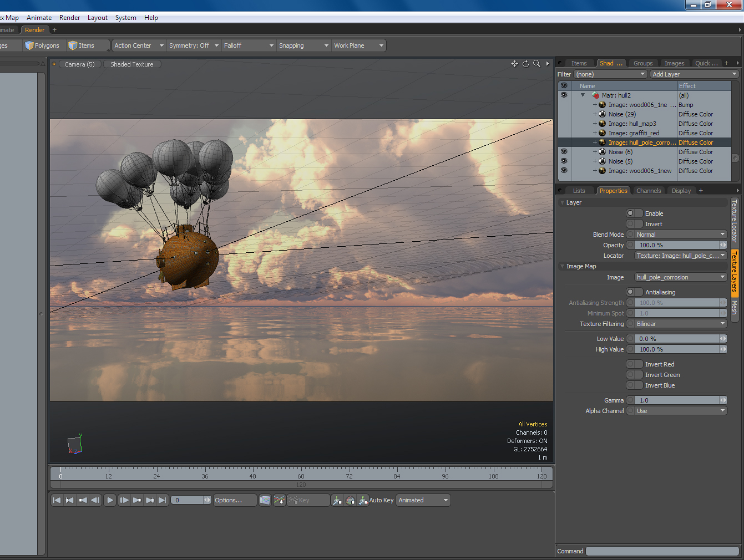The image size is (744, 560).
Task: Click the timeline Options... button
Action: point(235,500)
